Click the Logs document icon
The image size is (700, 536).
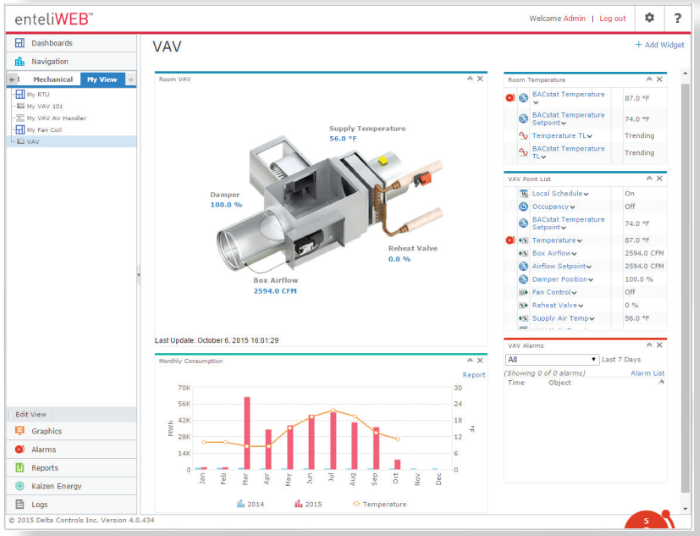click(20, 504)
